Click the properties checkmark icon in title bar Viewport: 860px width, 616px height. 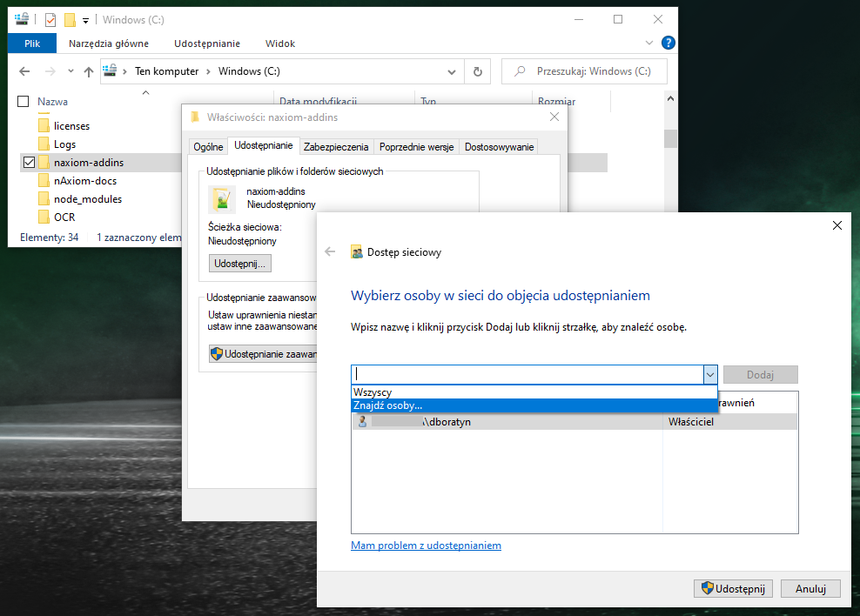(50, 19)
